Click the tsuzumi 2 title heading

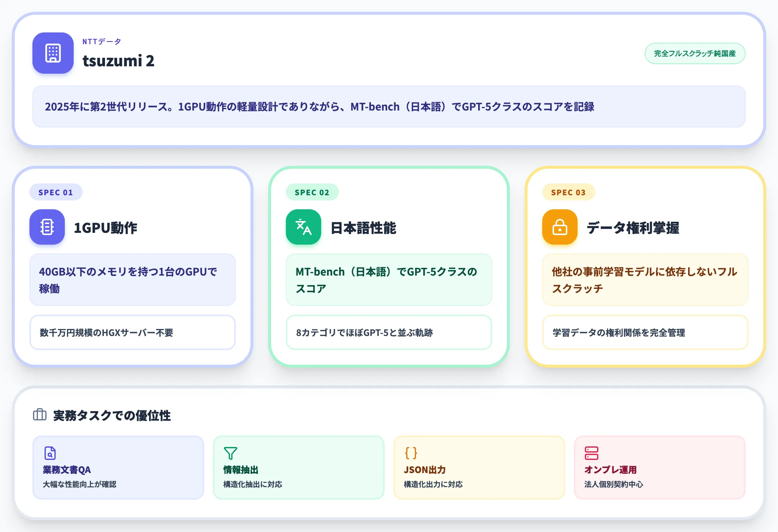point(118,61)
